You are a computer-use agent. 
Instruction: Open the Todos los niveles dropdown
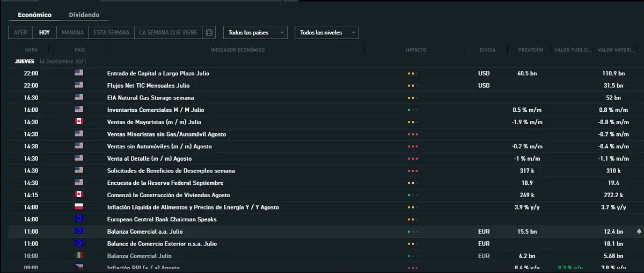(x=326, y=33)
